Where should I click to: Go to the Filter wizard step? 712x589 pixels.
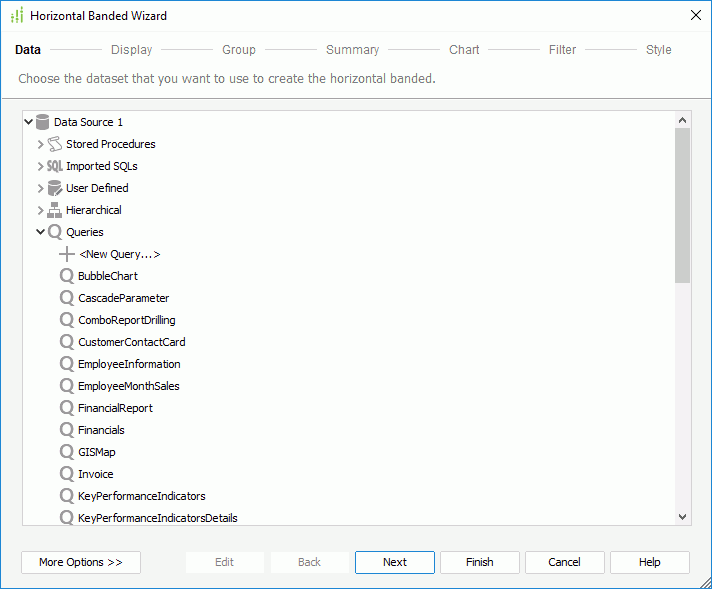[x=562, y=49]
